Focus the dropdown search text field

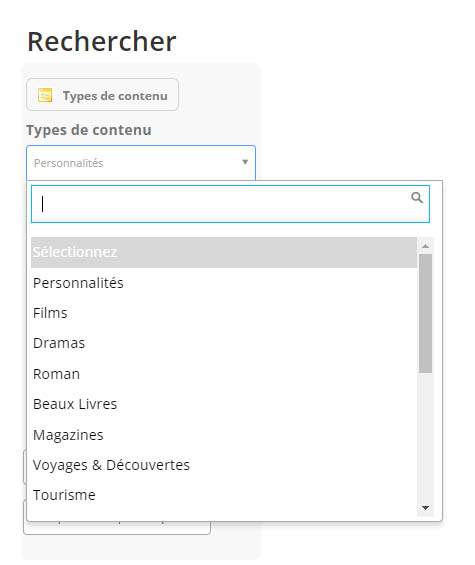[230, 204]
